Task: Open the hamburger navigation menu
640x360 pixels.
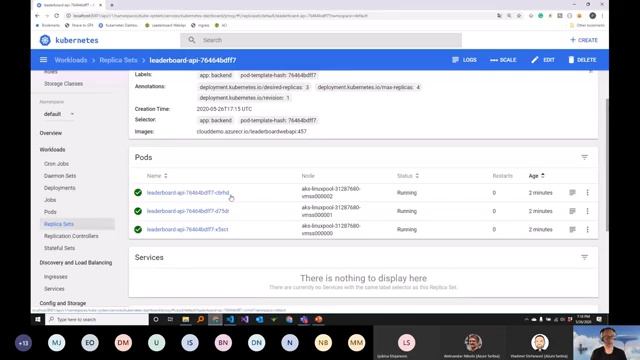Action: pyautogui.click(x=43, y=60)
